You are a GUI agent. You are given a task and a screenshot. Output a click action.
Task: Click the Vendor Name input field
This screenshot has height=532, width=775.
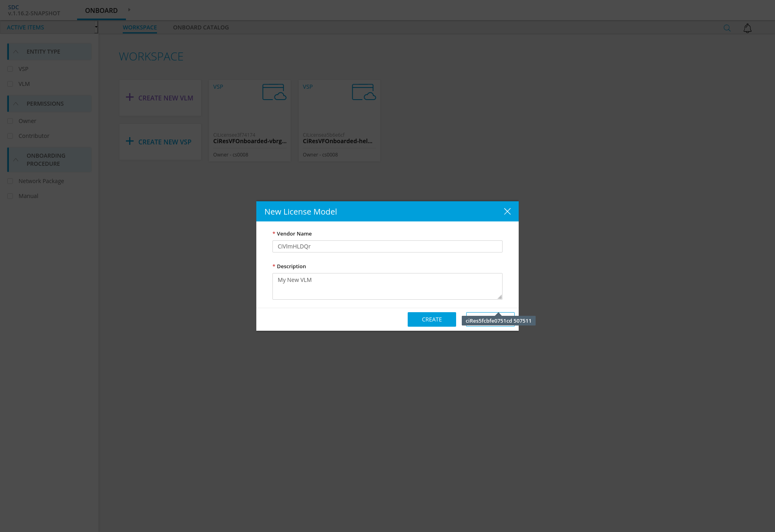tap(387, 246)
